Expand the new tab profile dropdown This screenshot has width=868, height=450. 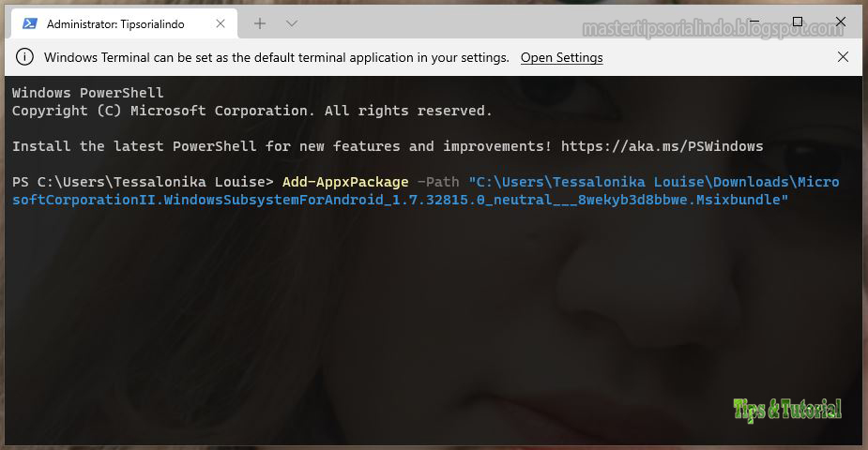(292, 23)
